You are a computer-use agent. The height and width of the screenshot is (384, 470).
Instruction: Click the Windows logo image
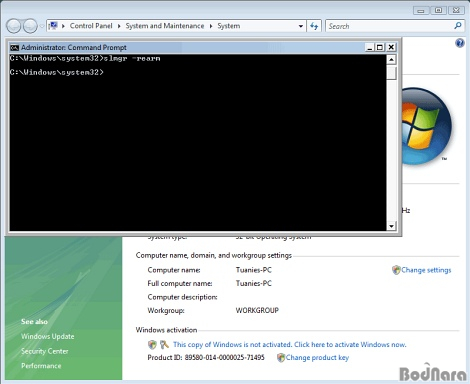pos(426,126)
